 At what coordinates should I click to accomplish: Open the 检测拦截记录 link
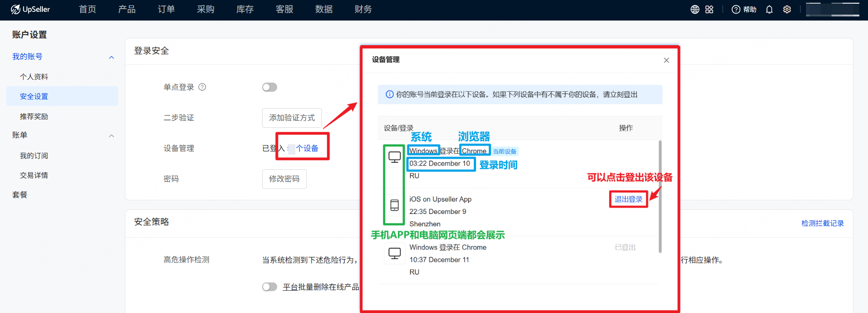click(822, 223)
